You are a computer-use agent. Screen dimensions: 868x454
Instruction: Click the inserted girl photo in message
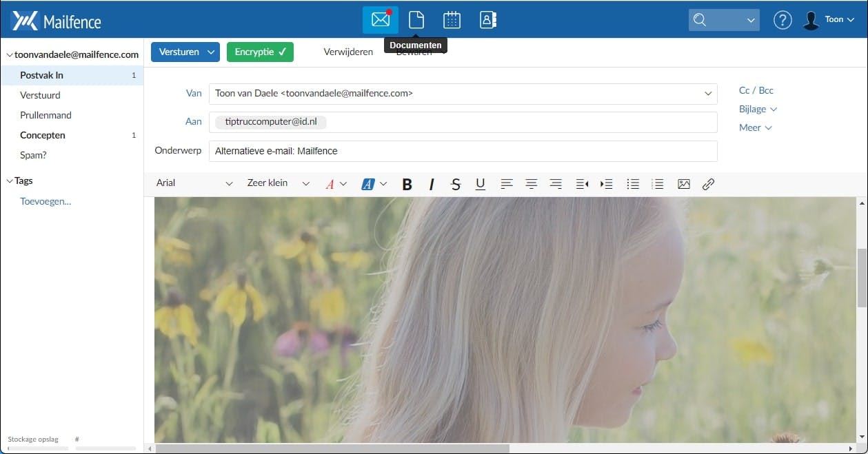[x=505, y=320]
